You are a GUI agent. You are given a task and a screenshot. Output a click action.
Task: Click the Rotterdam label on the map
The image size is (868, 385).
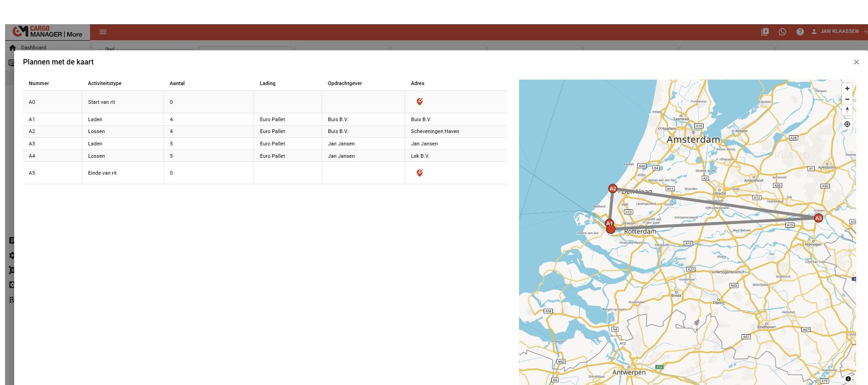(x=640, y=231)
